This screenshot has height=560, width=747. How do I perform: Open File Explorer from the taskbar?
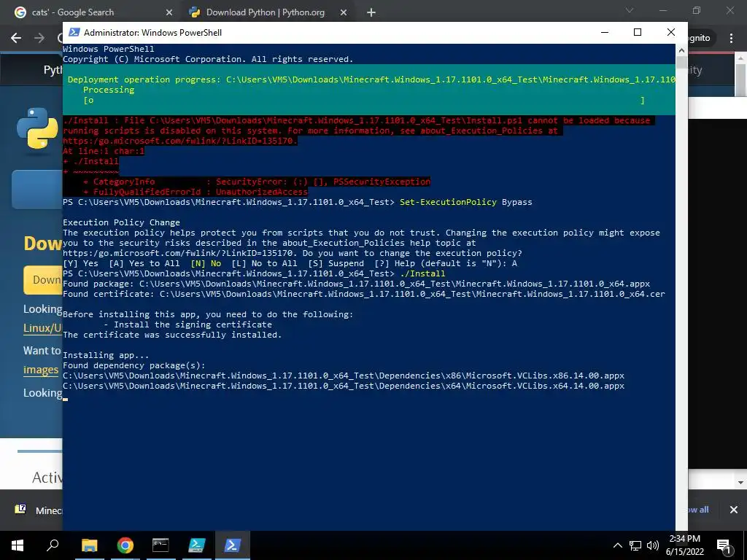[x=89, y=545]
